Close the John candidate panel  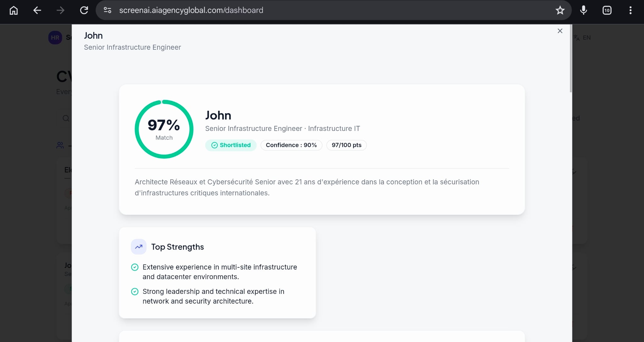pos(560,31)
